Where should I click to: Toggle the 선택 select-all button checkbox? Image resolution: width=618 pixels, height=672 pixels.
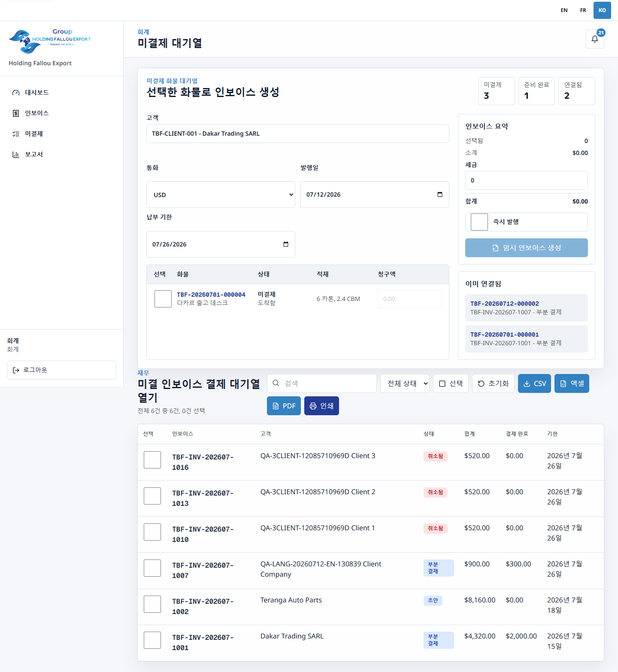[442, 383]
